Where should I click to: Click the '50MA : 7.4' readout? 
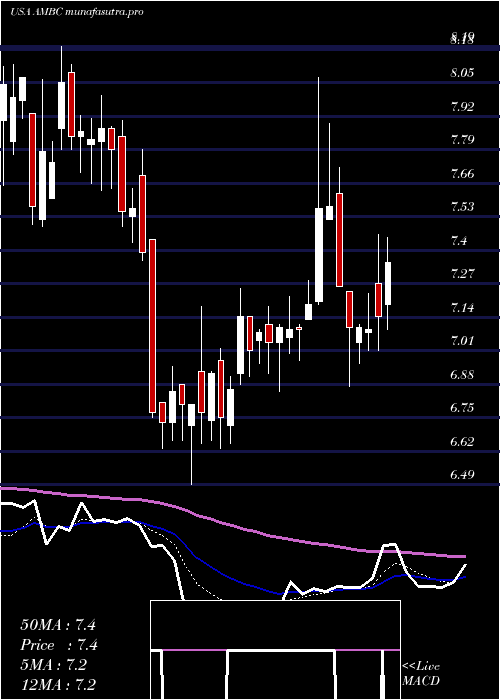(58, 625)
